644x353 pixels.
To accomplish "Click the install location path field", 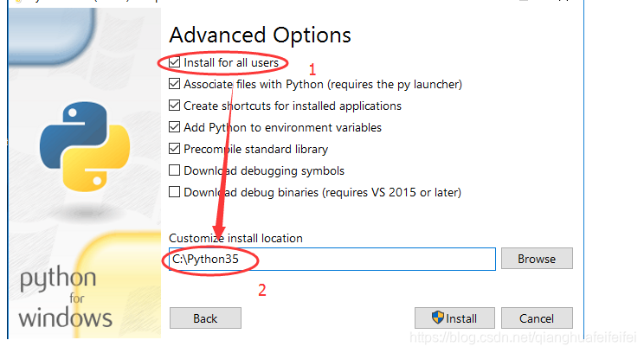I will (x=332, y=259).
